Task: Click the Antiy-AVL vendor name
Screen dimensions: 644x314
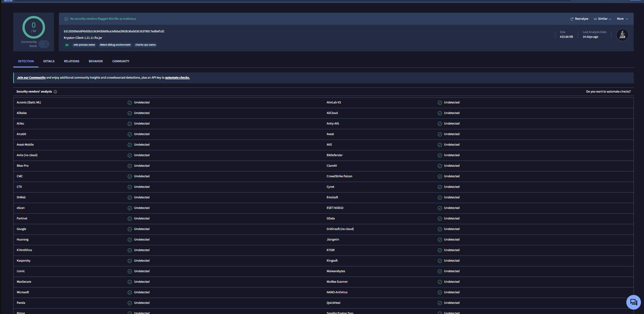Action: point(333,123)
